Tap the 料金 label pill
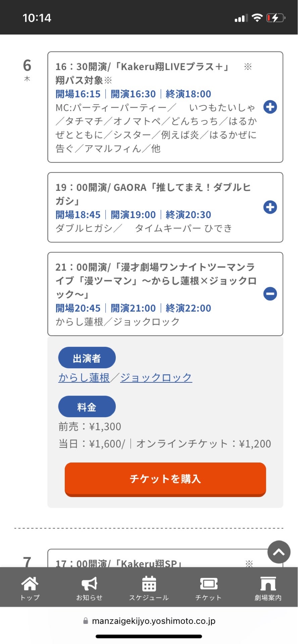Screen dimensions: 298x644 [x=87, y=407]
